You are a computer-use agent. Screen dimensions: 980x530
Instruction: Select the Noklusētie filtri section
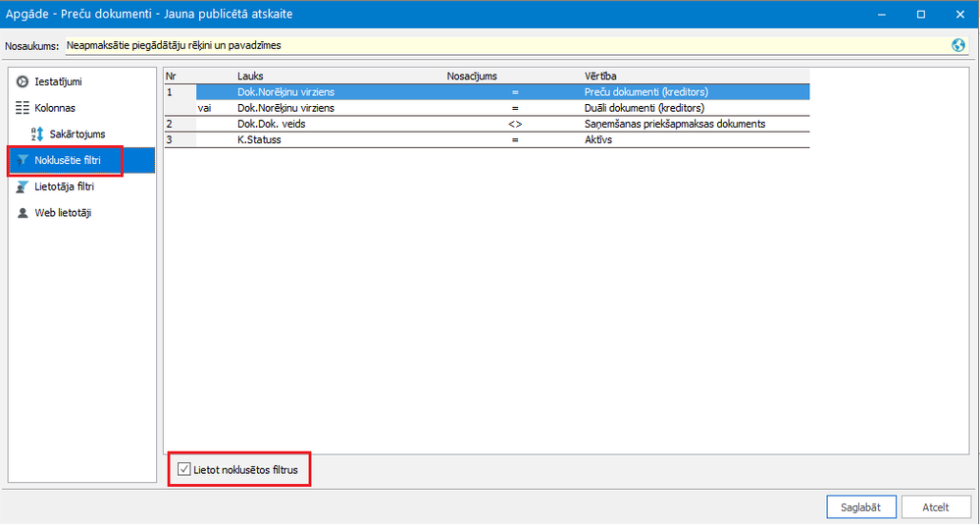click(81, 161)
